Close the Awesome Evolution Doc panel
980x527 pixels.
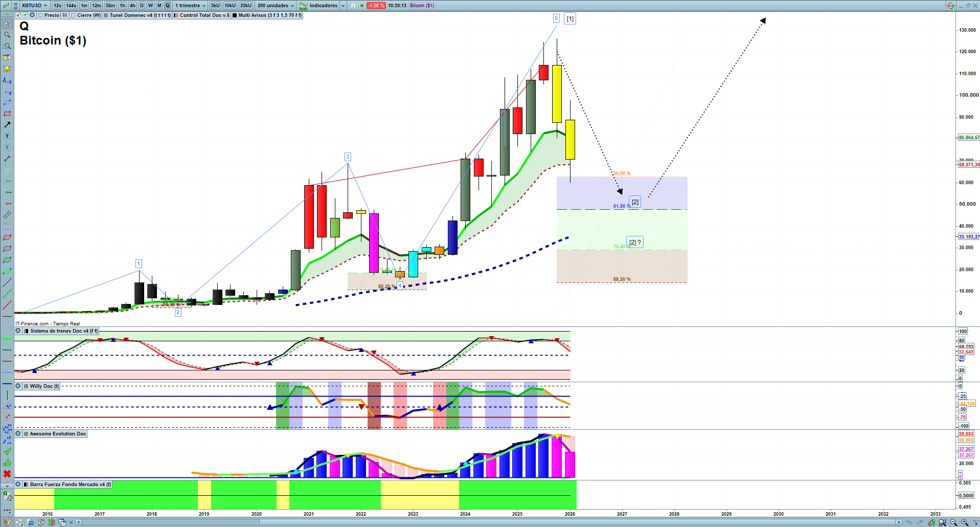(18, 434)
